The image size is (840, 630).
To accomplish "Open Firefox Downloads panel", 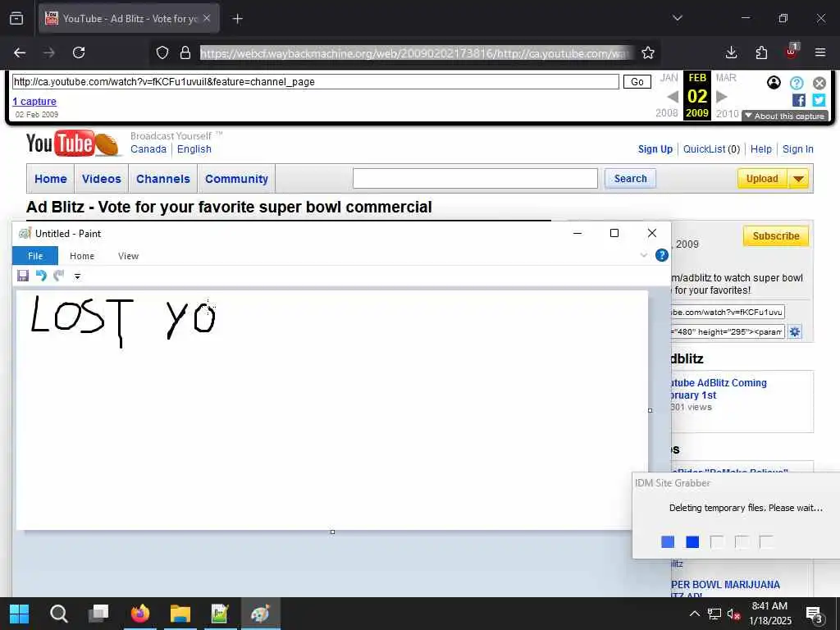I will pyautogui.click(x=731, y=52).
